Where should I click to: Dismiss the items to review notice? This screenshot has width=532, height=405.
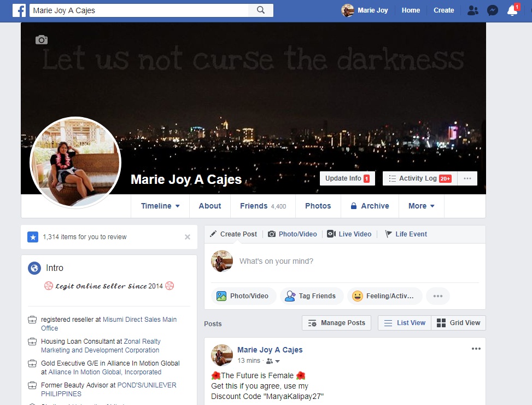coord(188,237)
